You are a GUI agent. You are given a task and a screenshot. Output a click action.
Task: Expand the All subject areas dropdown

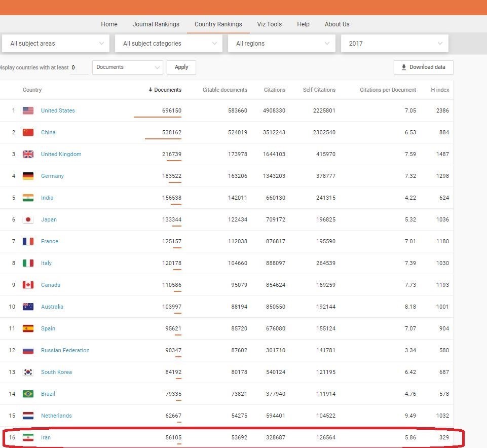(x=55, y=44)
